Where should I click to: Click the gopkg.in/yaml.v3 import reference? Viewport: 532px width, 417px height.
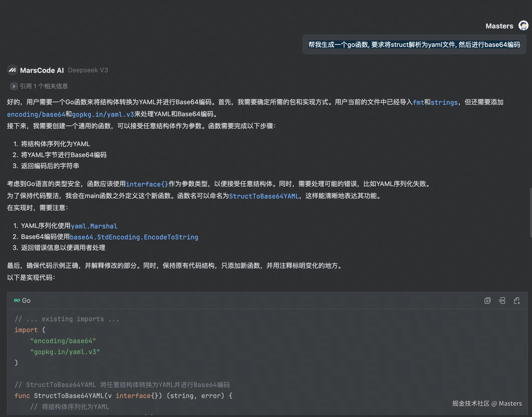[x=103, y=114]
